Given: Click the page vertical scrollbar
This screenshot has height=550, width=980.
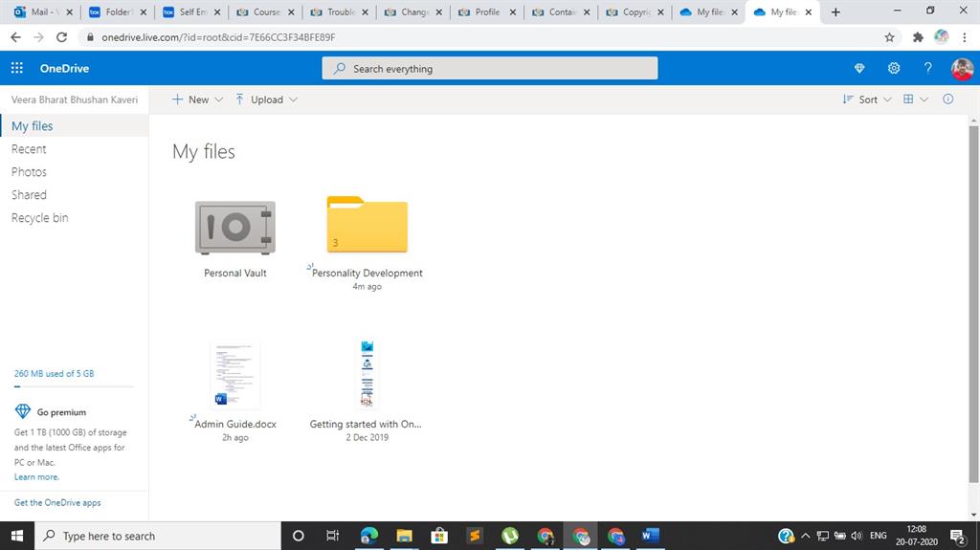Looking at the screenshot, I should pos(973,303).
